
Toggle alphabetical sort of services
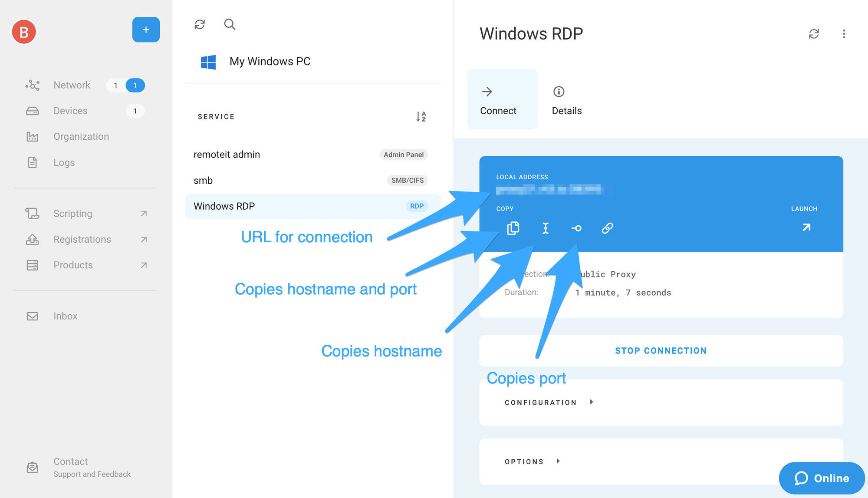[x=421, y=116]
